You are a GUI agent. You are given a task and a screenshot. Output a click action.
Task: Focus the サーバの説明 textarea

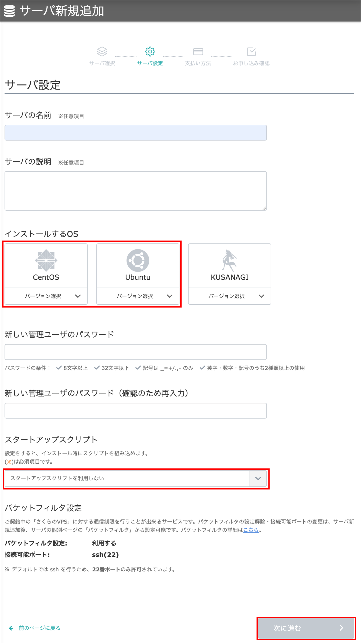pos(136,191)
